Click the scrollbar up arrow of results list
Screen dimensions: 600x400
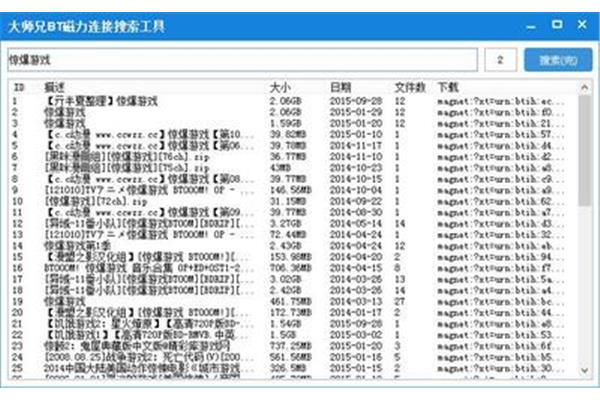pos(584,88)
